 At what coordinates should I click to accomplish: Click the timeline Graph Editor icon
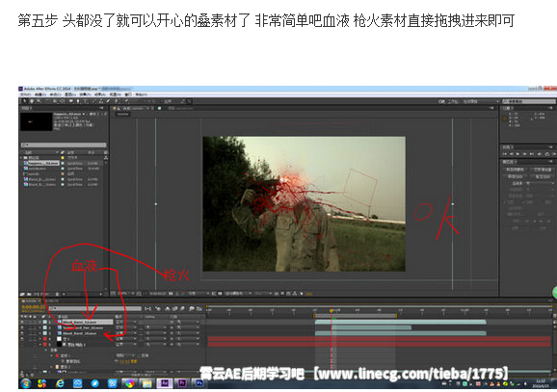(199, 309)
